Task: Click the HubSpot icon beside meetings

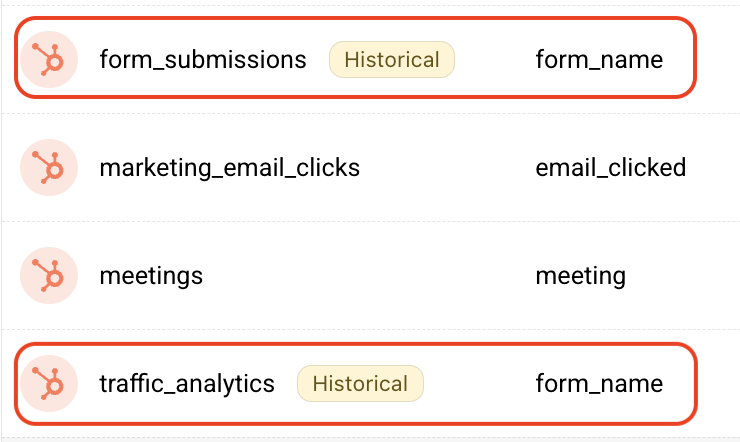Action: click(49, 275)
